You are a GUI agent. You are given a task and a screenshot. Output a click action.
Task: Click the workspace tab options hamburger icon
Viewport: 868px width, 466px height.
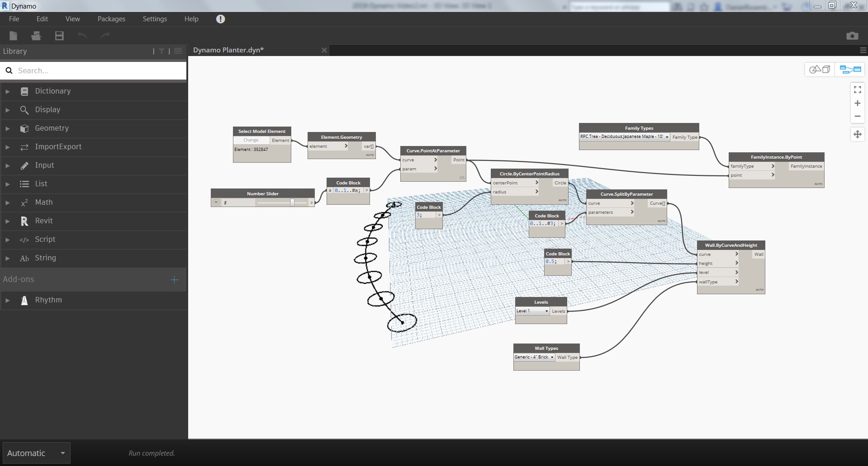(x=863, y=50)
